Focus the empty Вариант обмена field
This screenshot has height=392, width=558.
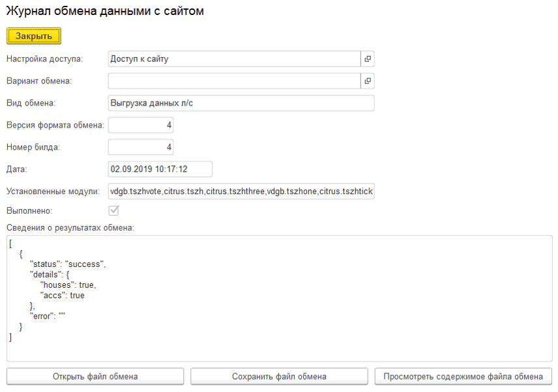[233, 81]
